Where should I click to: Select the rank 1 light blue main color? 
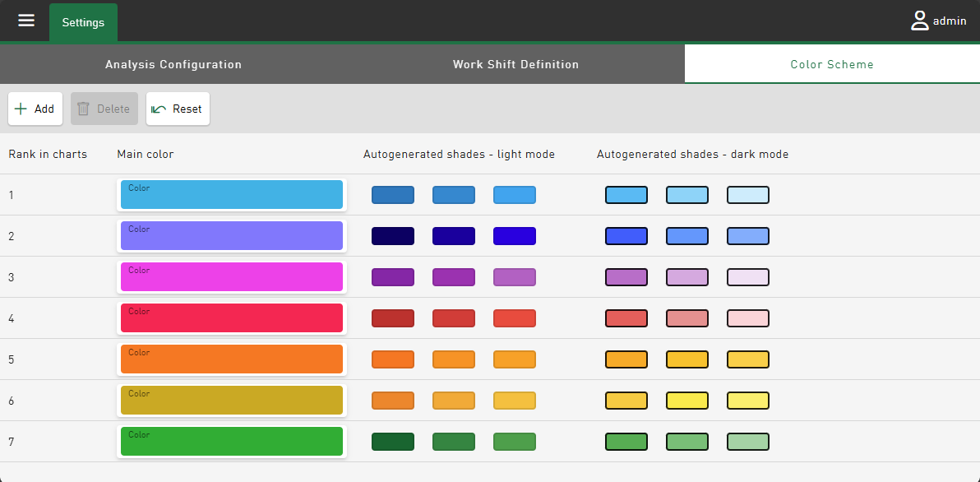[x=231, y=195]
